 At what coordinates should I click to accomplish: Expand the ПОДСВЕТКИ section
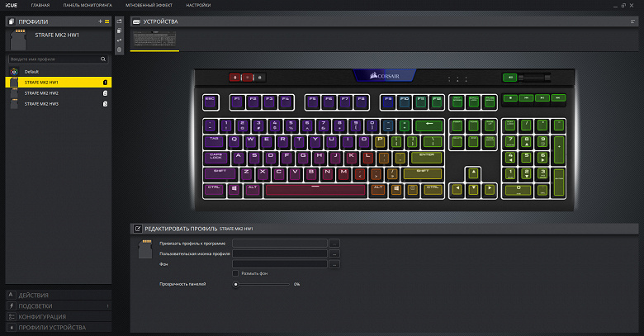point(59,305)
